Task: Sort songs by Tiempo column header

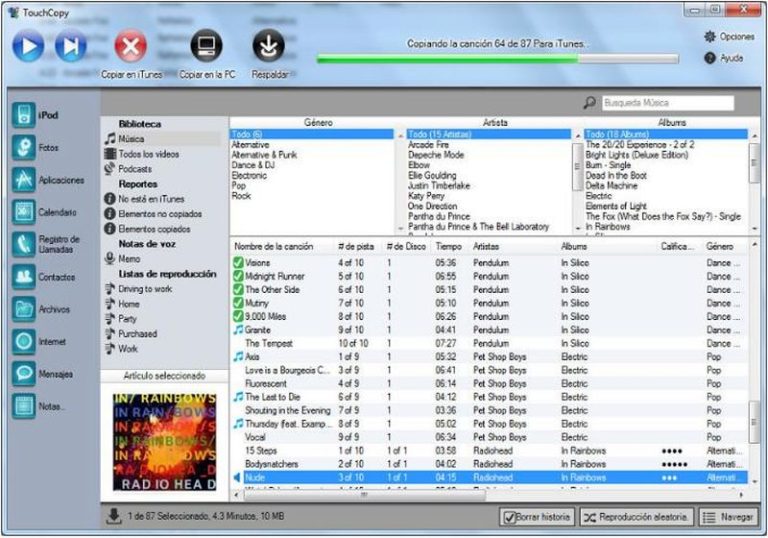Action: [x=449, y=246]
